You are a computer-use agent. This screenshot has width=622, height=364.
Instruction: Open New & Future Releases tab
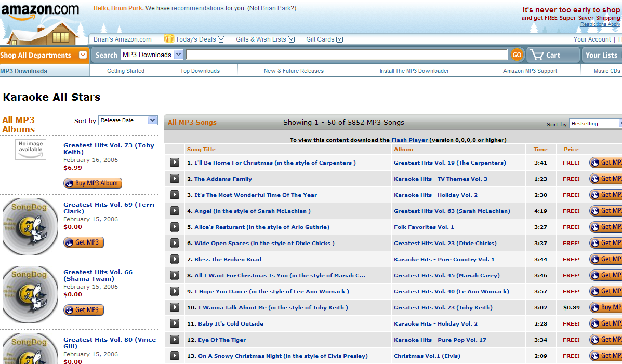pyautogui.click(x=294, y=71)
